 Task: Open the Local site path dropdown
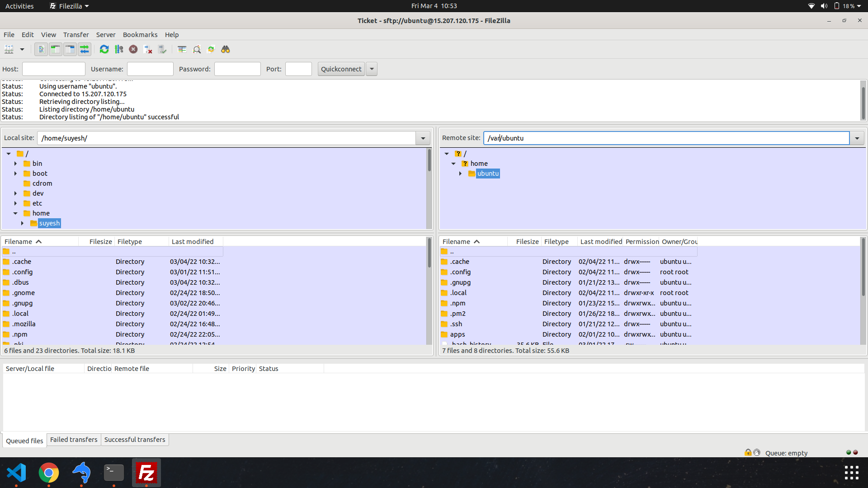(423, 138)
